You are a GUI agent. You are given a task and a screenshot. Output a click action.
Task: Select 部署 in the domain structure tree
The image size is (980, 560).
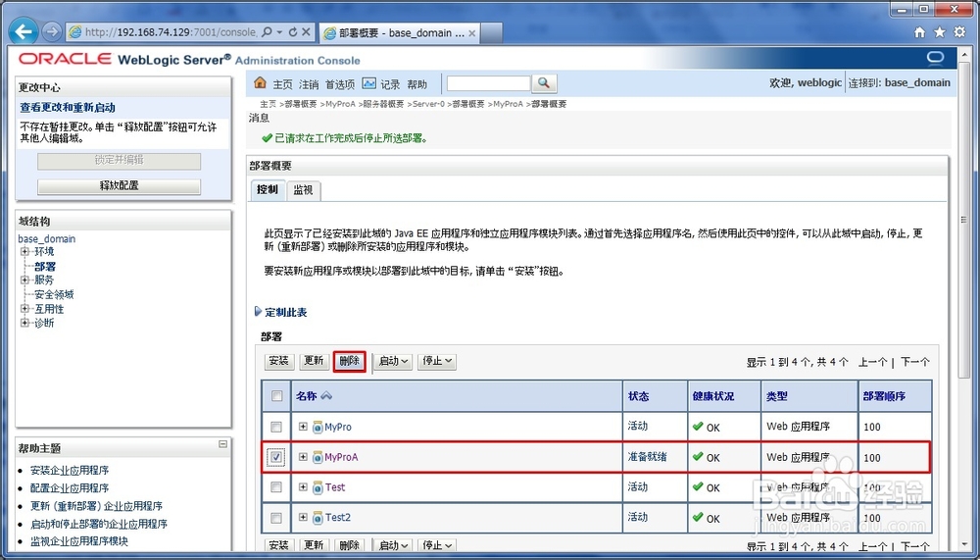45,266
